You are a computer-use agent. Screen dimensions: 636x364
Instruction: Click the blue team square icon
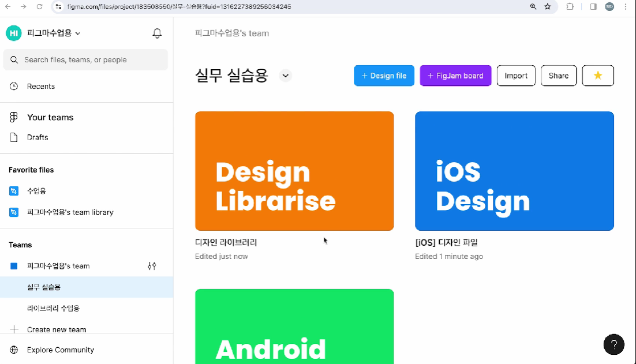point(14,267)
